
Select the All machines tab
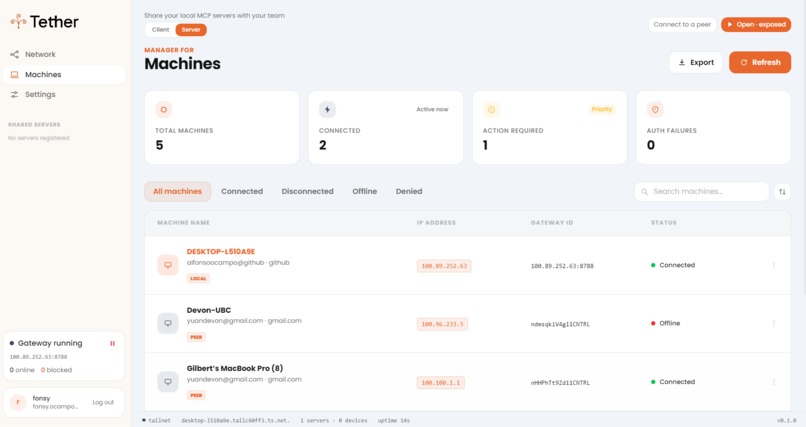(177, 191)
